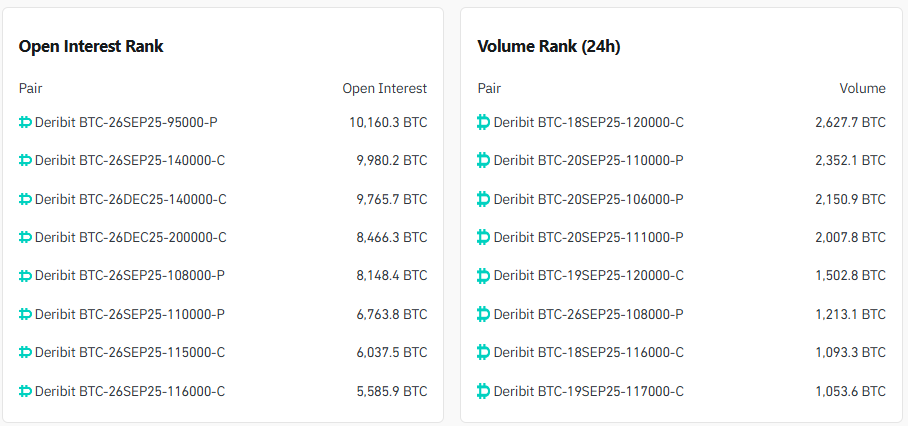This screenshot has width=908, height=426.
Task: Click volume value 1,213.1 BTC
Action: (851, 314)
